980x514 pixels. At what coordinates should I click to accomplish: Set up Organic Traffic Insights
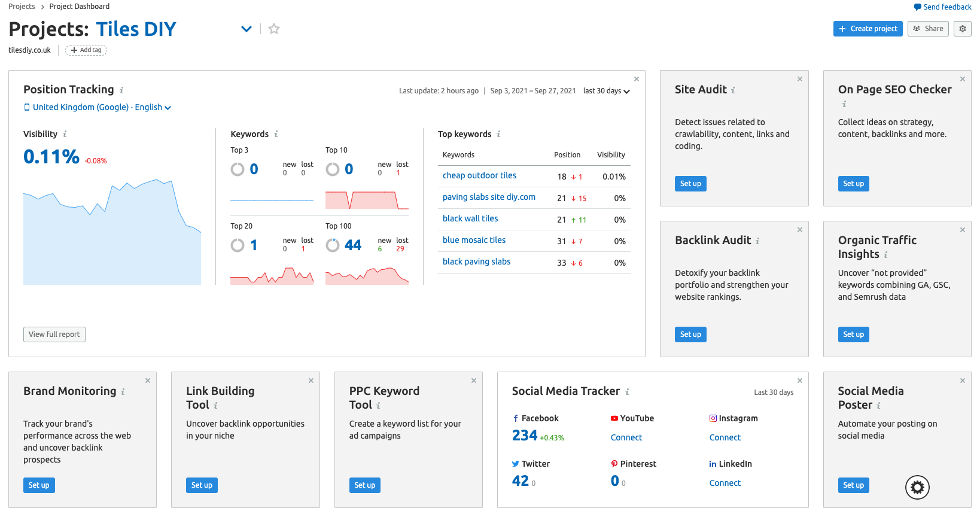pos(854,334)
